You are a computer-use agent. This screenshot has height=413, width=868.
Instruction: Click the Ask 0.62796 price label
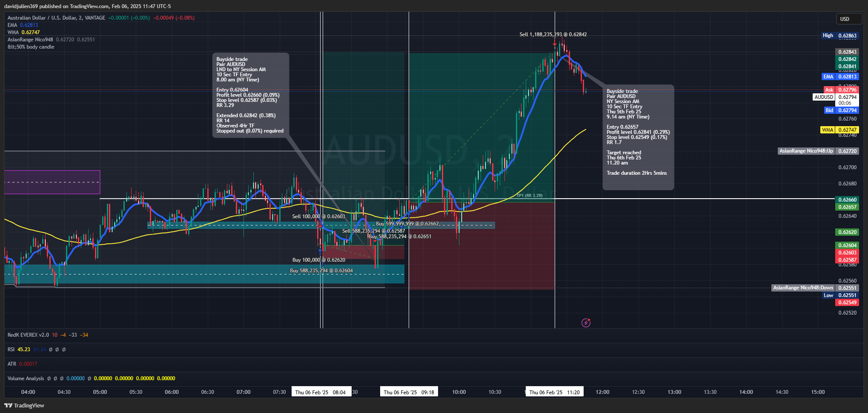(x=841, y=90)
